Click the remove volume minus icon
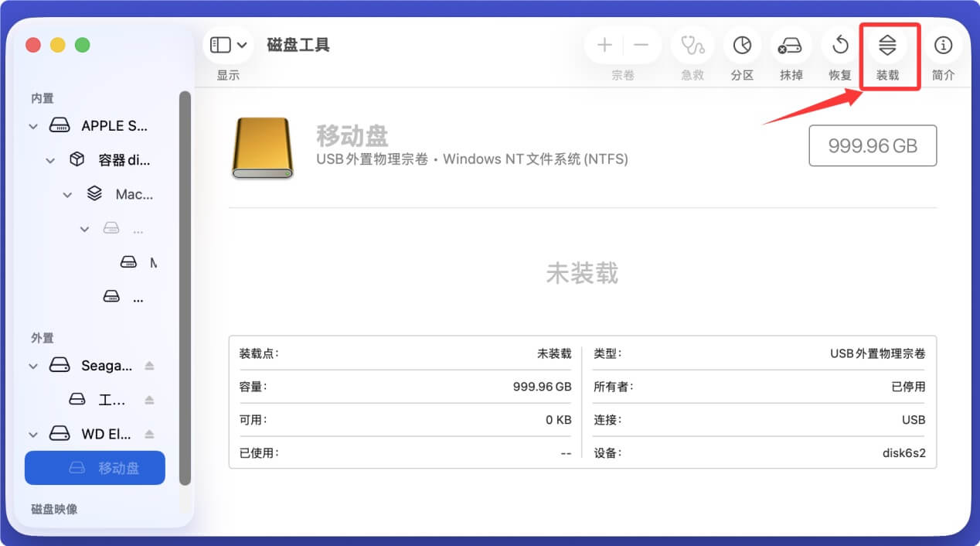980x546 pixels. 641,45
